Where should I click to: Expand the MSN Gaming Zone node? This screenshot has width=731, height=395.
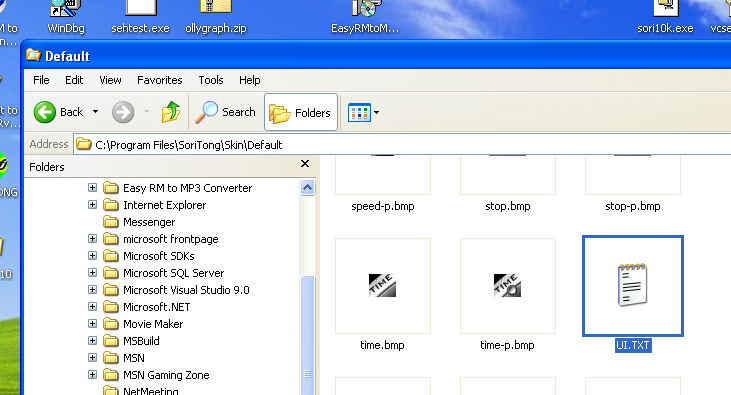92,374
